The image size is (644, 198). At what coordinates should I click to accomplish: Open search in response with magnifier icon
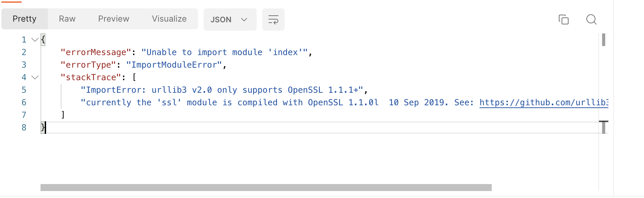591,20
